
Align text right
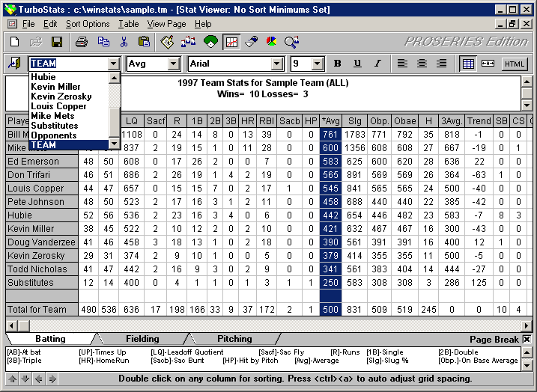click(442, 64)
